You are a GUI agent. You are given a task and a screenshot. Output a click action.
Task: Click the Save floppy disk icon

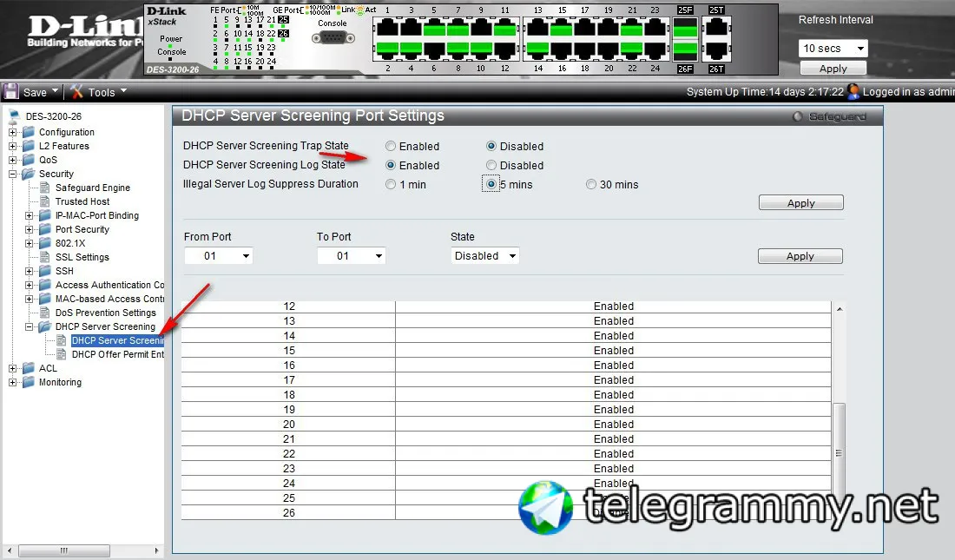[x=11, y=92]
